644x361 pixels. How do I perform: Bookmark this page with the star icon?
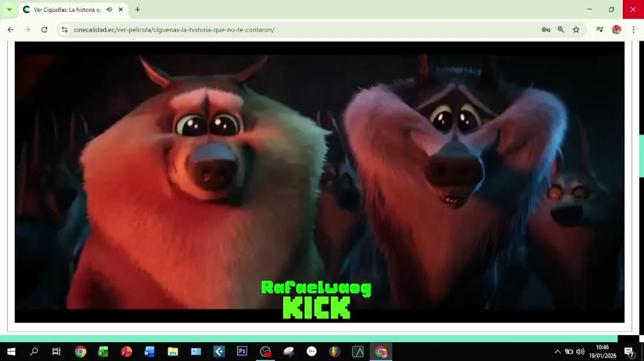tap(576, 30)
